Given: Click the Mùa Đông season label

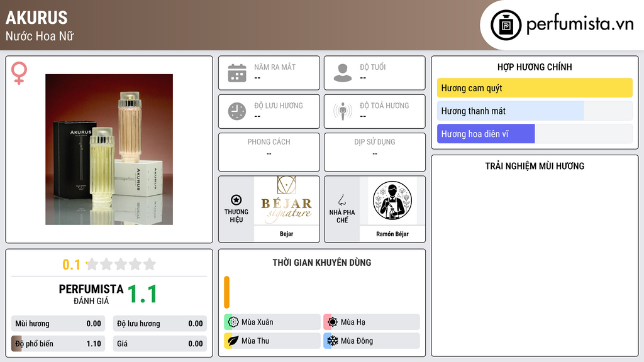Looking at the screenshot, I should 357,341.
